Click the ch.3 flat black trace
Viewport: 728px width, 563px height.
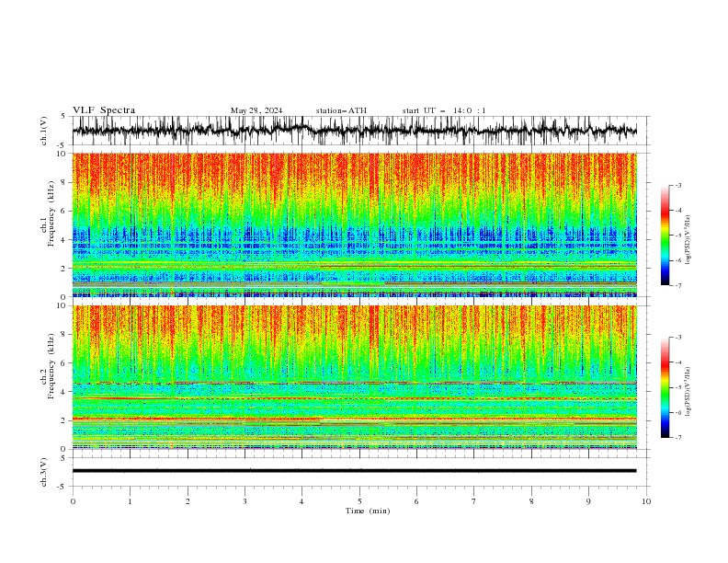[354, 471]
